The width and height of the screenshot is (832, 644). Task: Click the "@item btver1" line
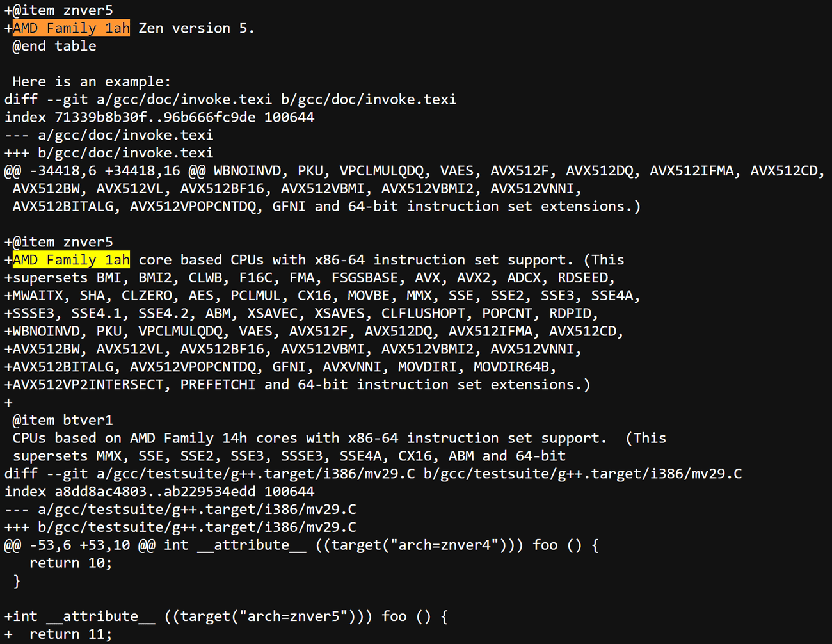tap(63, 421)
